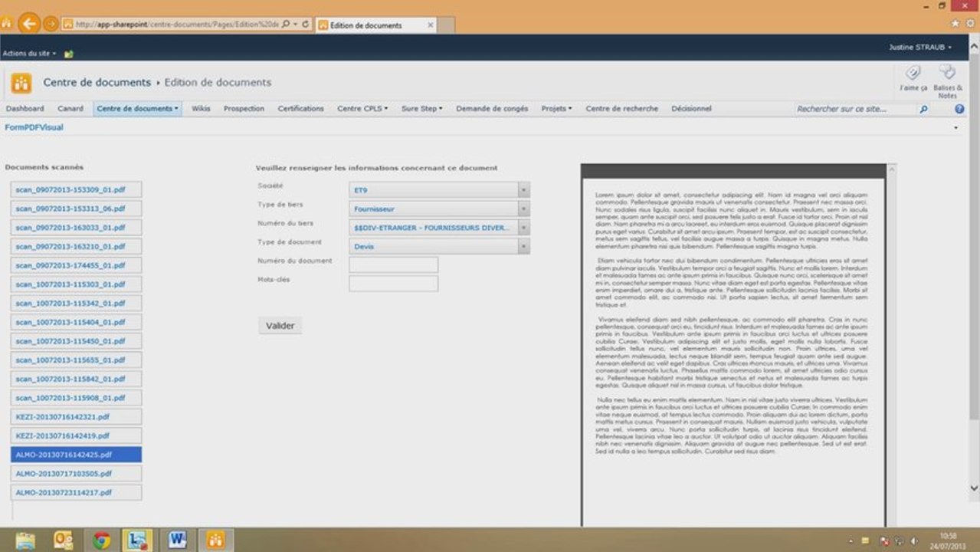980x552 pixels.
Task: Click the blue Help question mark icon
Action: click(959, 109)
